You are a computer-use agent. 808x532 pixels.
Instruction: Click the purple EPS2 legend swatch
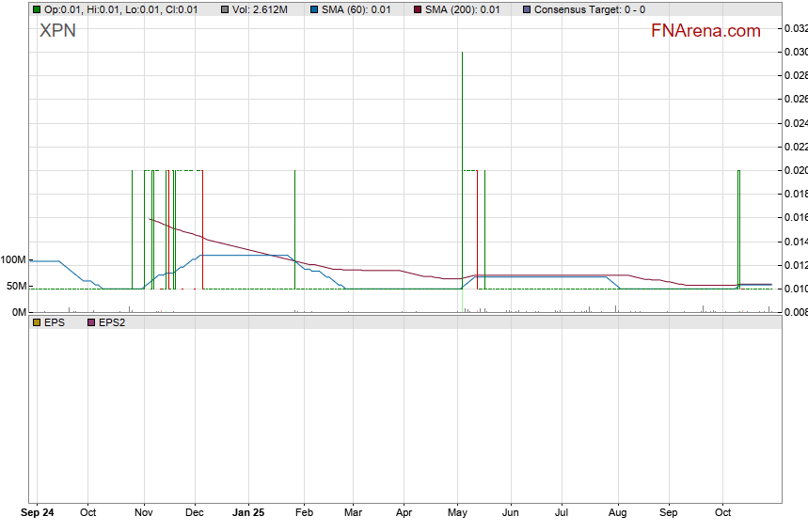[x=91, y=322]
